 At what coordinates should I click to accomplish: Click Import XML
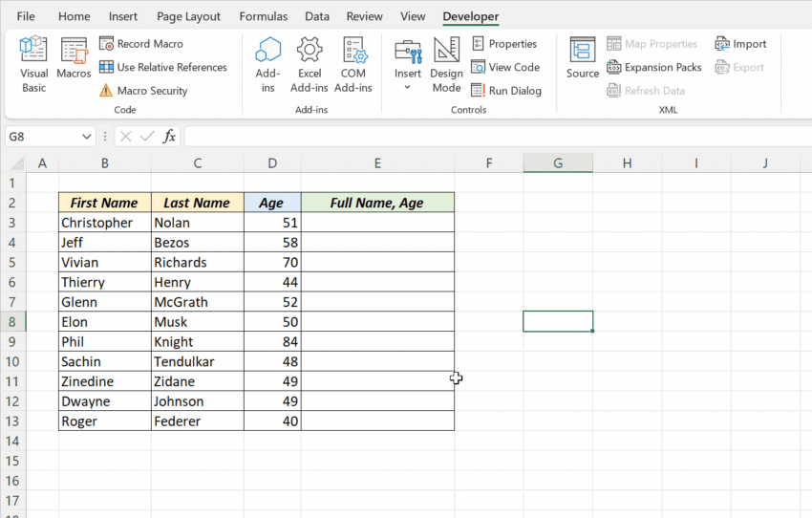click(x=740, y=44)
